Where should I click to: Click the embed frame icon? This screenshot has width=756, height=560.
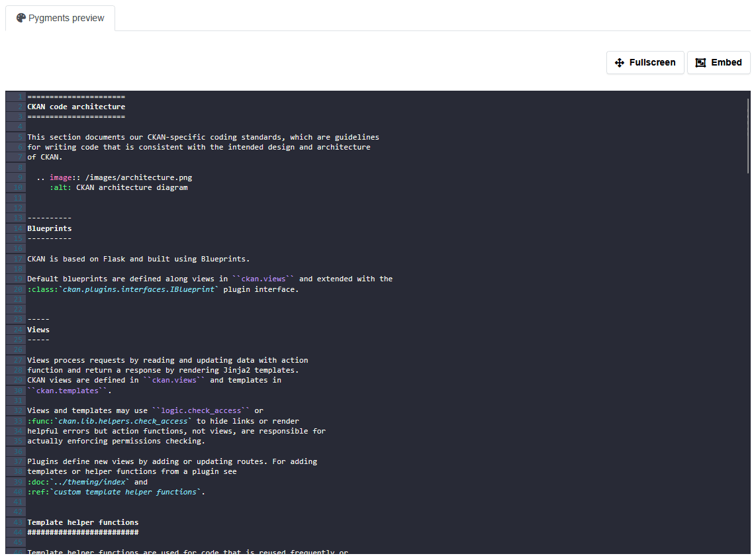click(700, 63)
